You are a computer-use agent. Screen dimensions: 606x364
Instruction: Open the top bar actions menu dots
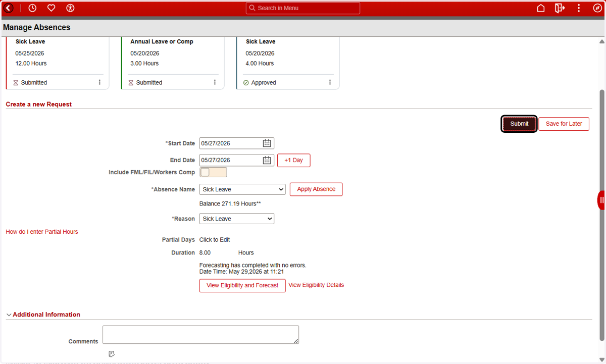[x=579, y=8]
